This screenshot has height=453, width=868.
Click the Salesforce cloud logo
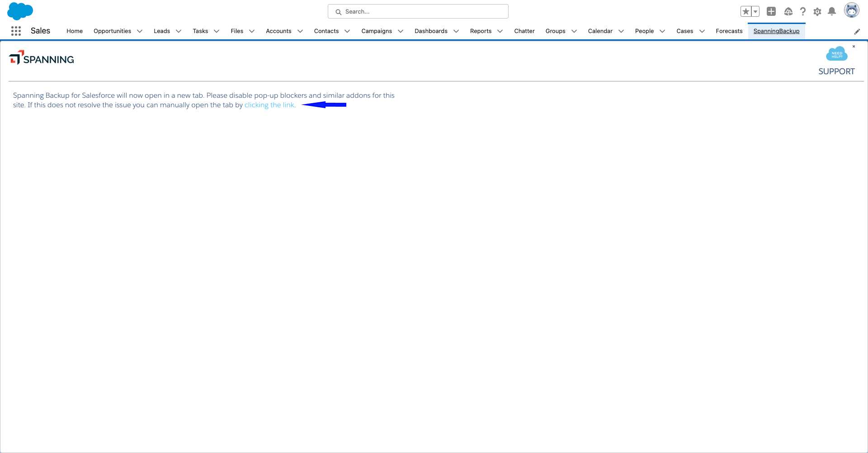click(x=20, y=11)
